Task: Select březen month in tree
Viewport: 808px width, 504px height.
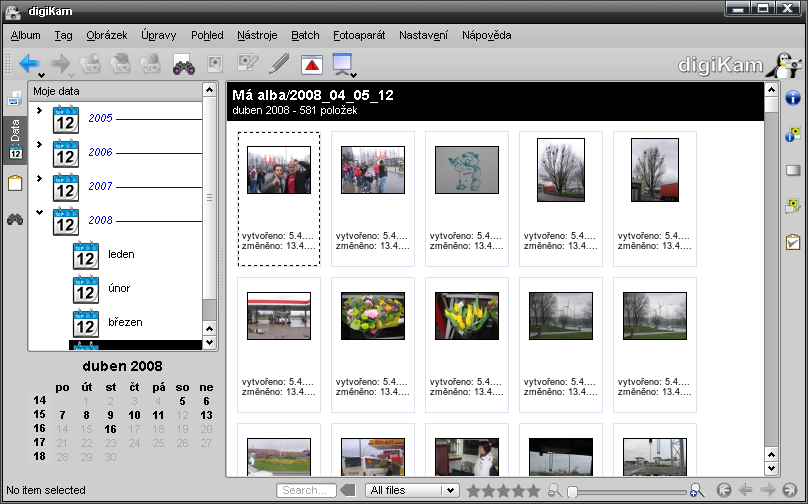Action: (x=125, y=322)
